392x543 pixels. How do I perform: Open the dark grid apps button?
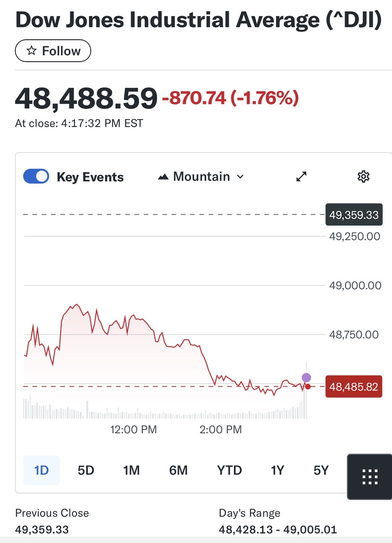pyautogui.click(x=370, y=477)
